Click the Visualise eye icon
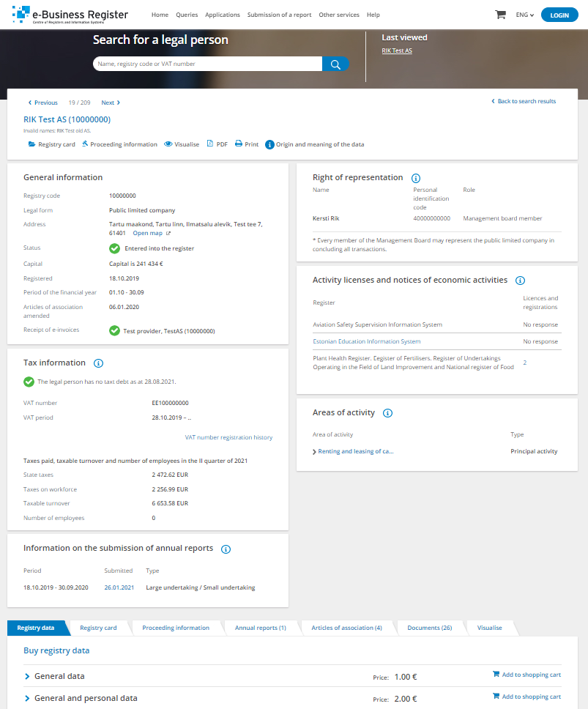 [x=168, y=144]
